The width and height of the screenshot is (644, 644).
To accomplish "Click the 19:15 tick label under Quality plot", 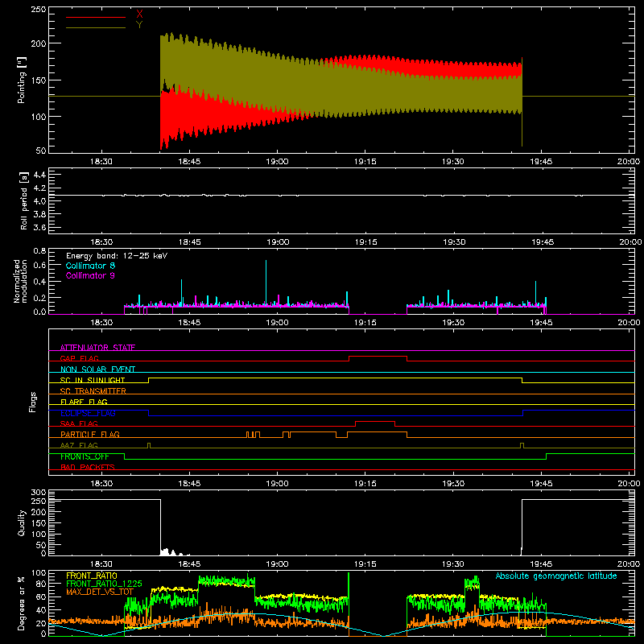I will click(365, 564).
